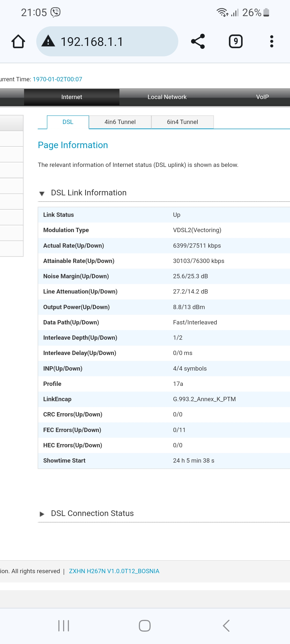The width and height of the screenshot is (290, 644).
Task: Tap the 192.168.1.1 address bar
Action: click(x=107, y=41)
